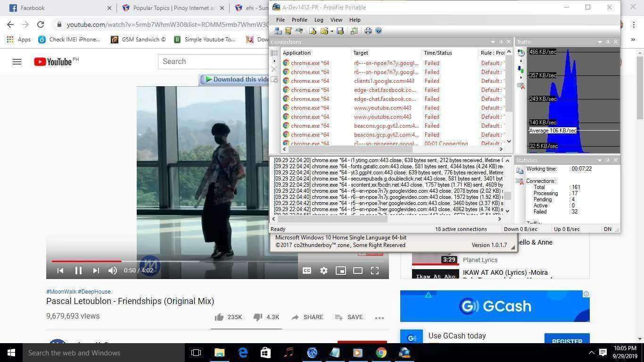The width and height of the screenshot is (644, 362).
Task: Click the Statistics panel reset icon
Action: point(520,181)
